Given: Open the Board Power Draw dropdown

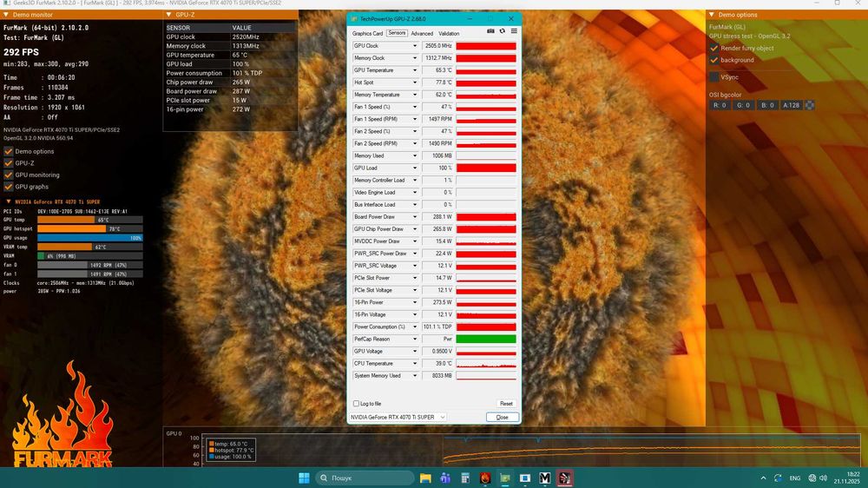Looking at the screenshot, I should click(415, 216).
